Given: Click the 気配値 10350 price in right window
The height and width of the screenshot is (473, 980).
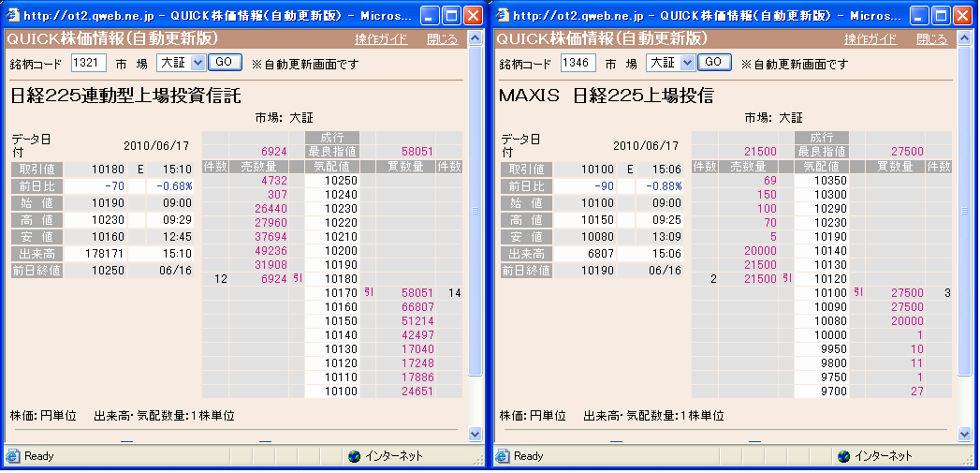Looking at the screenshot, I should point(830,181).
